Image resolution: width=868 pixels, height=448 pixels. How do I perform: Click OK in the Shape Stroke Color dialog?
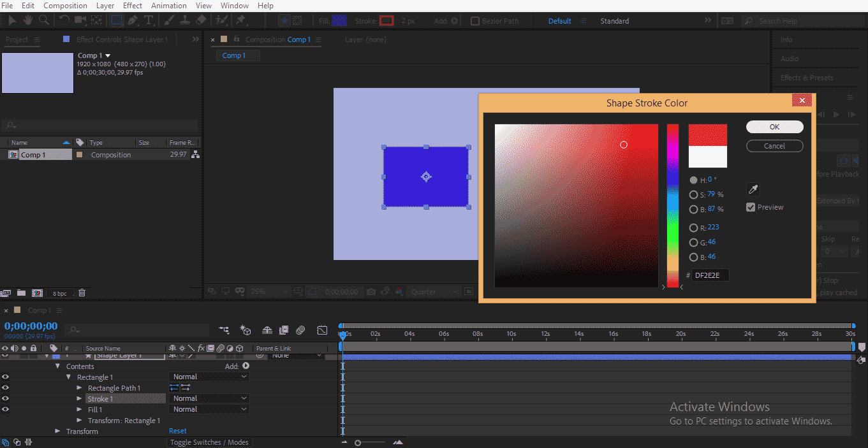(x=774, y=126)
